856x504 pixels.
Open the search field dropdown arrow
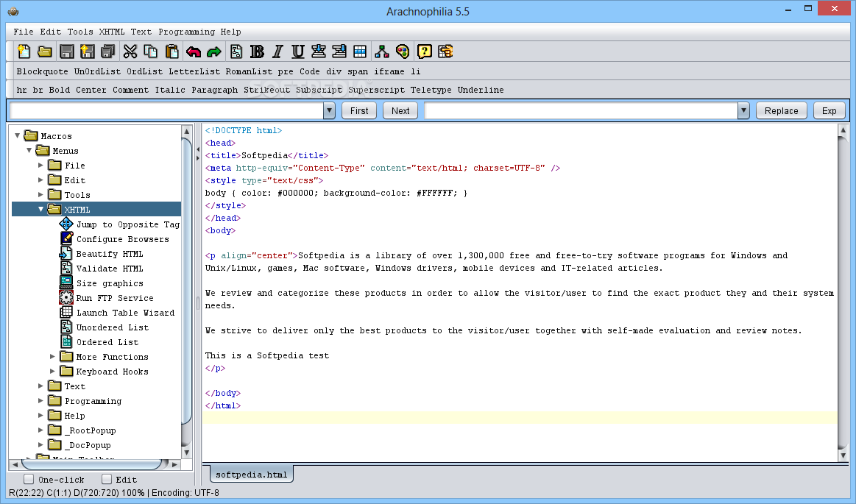(329, 110)
